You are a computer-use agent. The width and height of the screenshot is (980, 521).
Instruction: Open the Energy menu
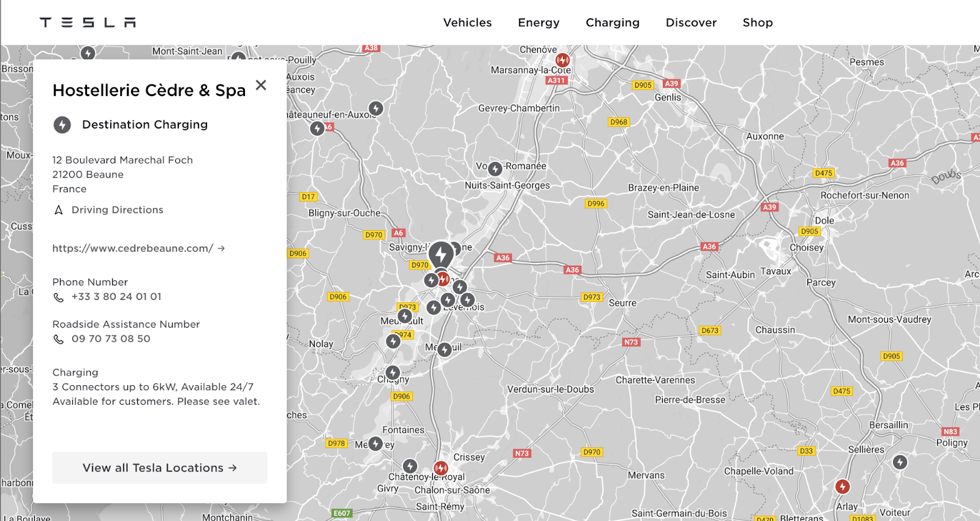click(538, 23)
